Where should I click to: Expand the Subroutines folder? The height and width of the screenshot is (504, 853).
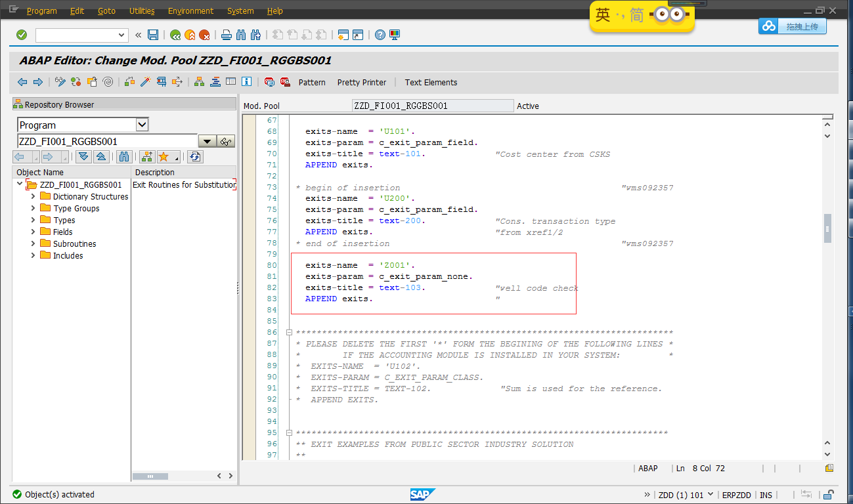tap(33, 243)
